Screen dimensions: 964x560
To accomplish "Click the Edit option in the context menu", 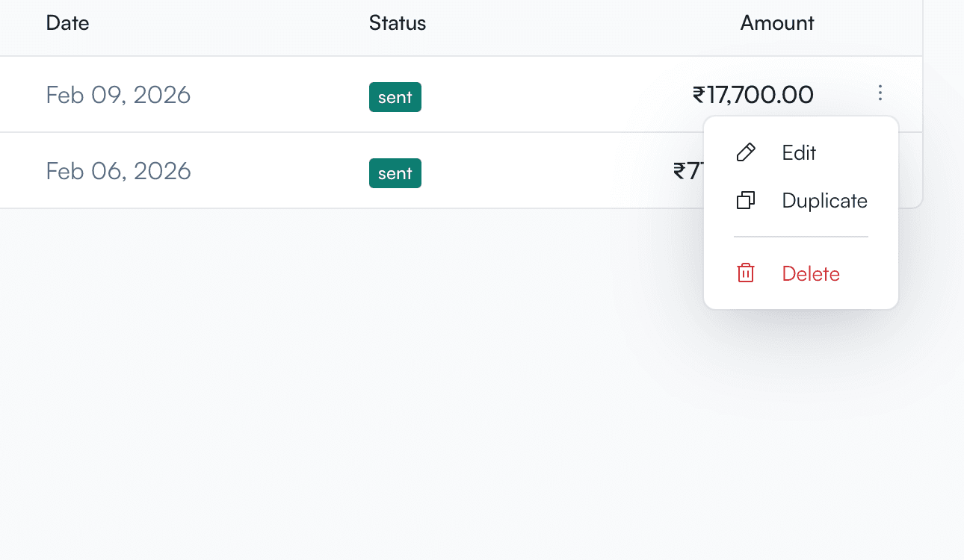I will click(x=799, y=152).
